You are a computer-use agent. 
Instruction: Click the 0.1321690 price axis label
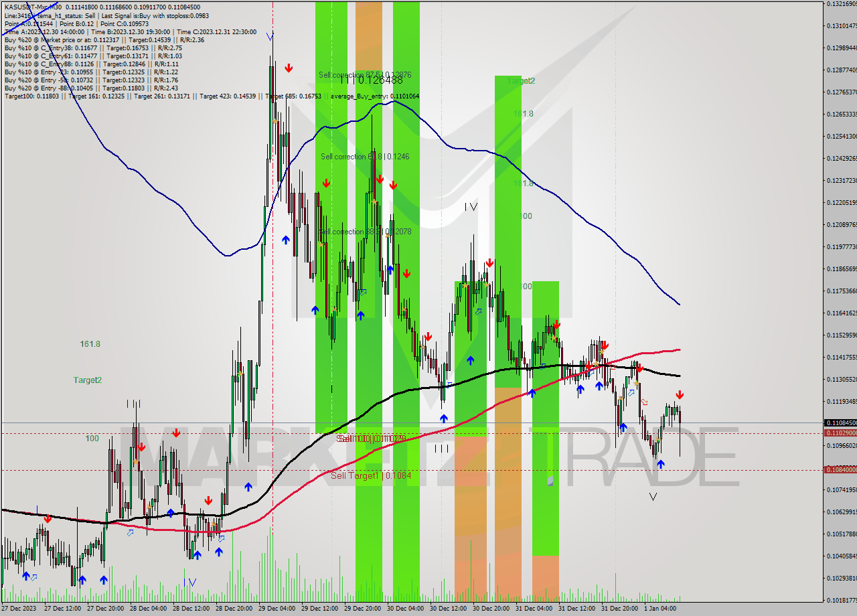click(x=841, y=4)
